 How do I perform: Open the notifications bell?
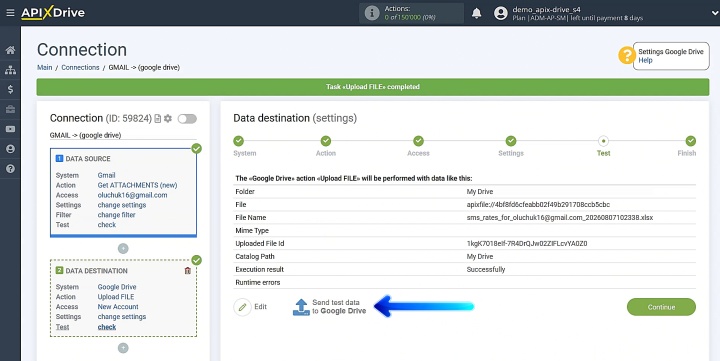click(x=477, y=13)
